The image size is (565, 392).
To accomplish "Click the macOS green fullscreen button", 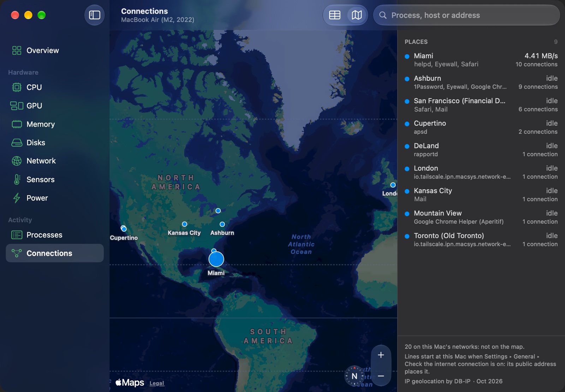I will coord(42,15).
